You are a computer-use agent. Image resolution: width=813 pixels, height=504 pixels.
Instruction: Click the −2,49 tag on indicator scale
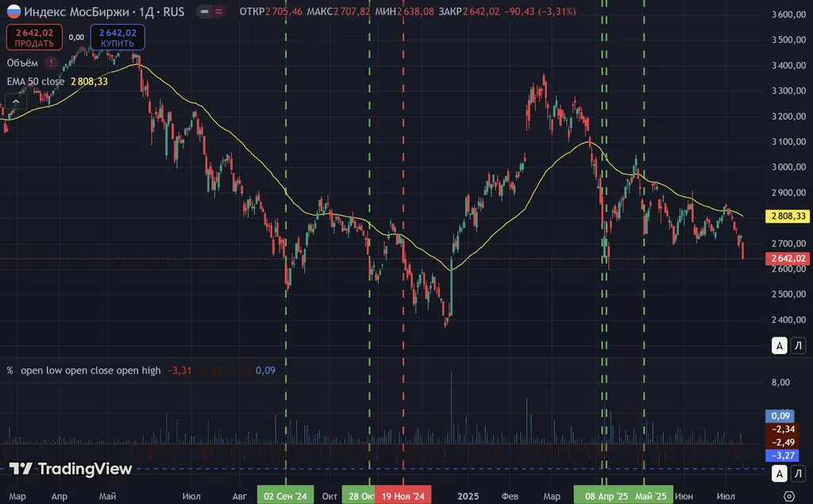(x=782, y=442)
